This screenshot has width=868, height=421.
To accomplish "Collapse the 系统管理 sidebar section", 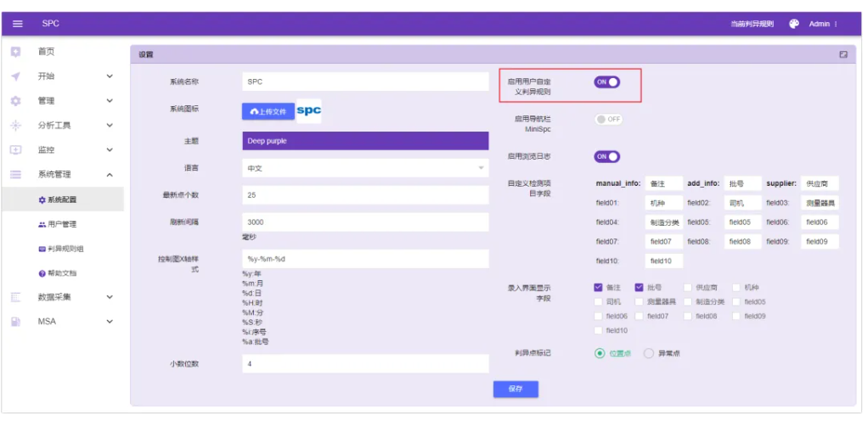I will tap(110, 175).
